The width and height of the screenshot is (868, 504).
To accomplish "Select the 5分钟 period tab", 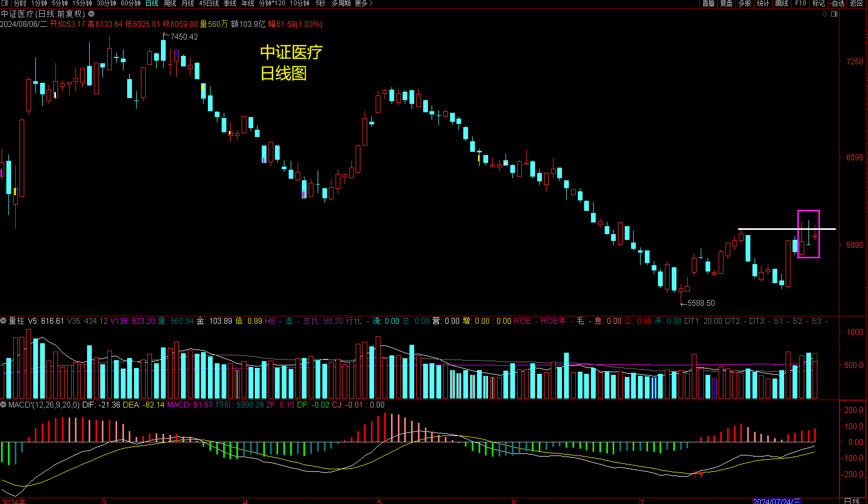I will pos(60,3).
